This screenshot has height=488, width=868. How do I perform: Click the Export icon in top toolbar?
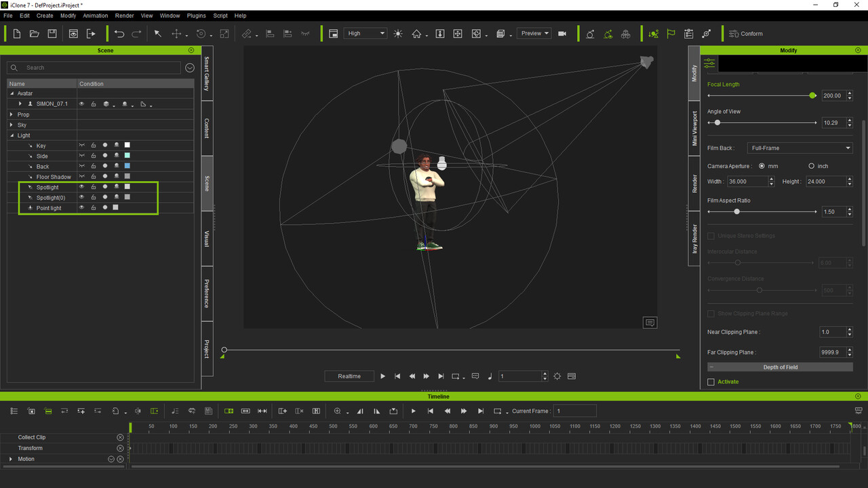[91, 34]
